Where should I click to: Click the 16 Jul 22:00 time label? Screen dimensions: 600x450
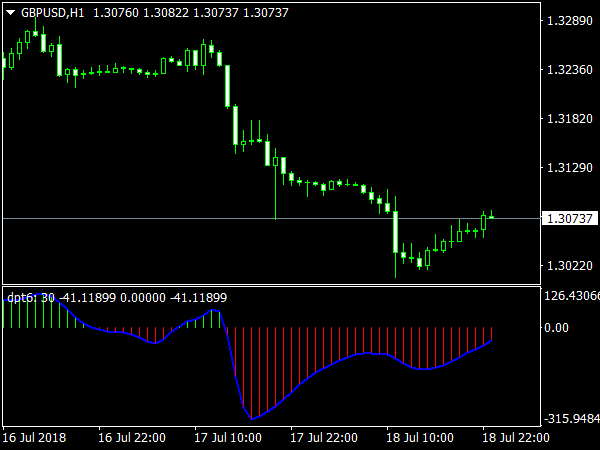point(132,437)
